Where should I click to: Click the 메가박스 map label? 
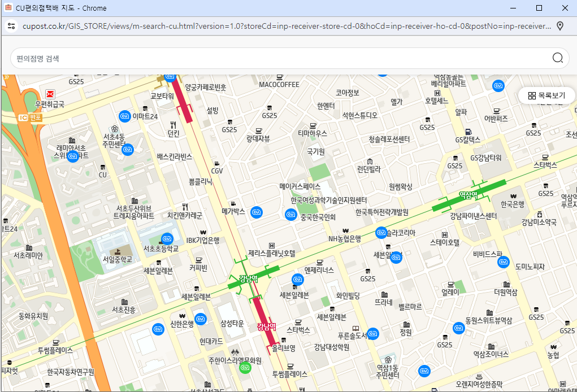(x=233, y=211)
